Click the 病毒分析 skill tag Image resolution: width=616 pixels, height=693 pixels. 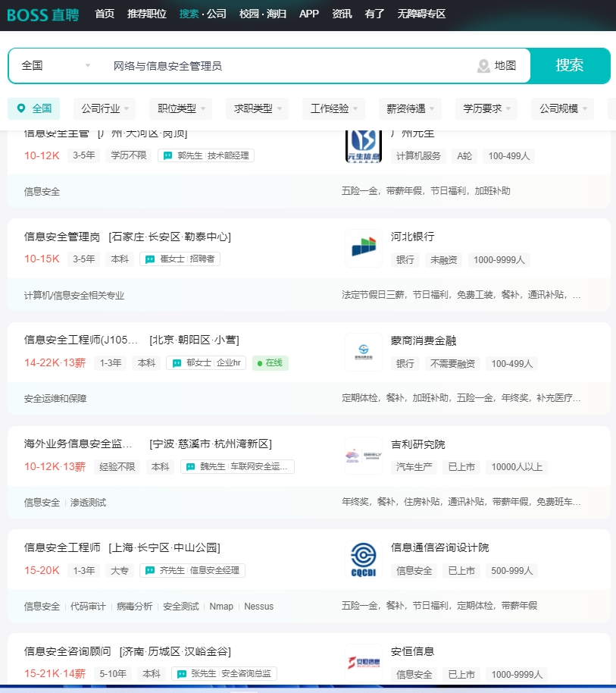[134, 607]
